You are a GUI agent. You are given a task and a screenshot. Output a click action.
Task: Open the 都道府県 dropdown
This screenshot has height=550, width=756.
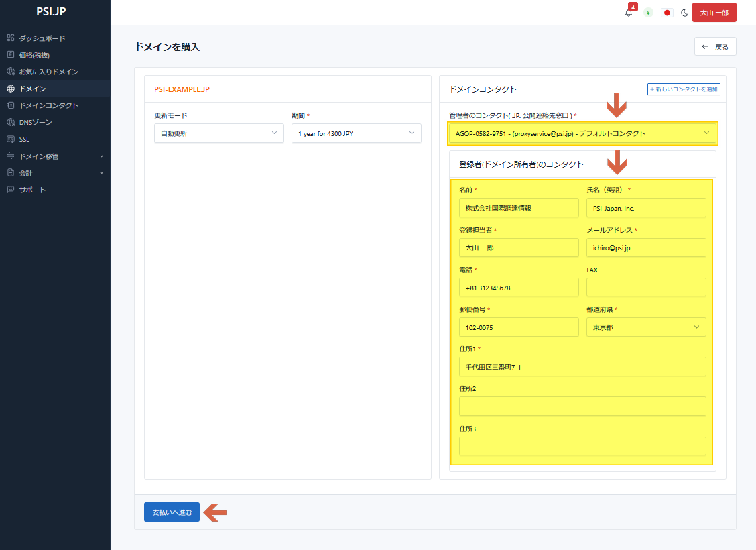click(645, 327)
